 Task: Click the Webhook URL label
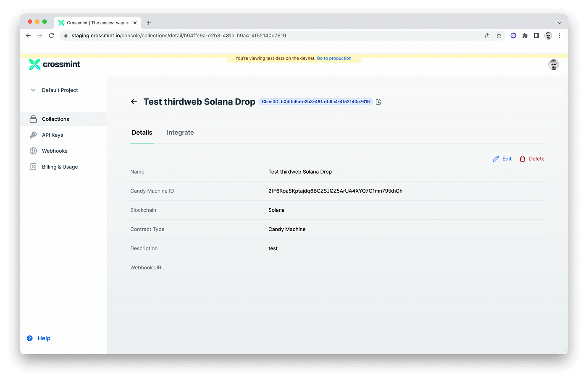tap(147, 268)
